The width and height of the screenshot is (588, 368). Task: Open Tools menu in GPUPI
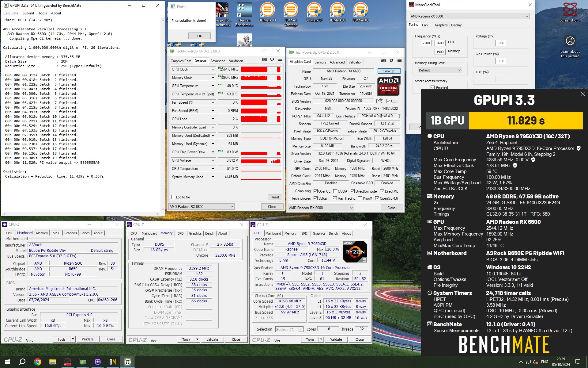coord(43,13)
